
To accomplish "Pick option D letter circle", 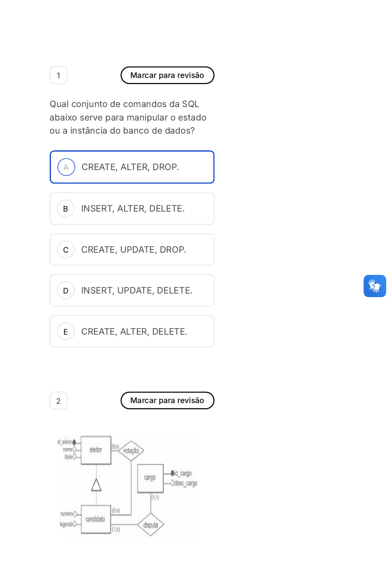I will coord(66,291).
